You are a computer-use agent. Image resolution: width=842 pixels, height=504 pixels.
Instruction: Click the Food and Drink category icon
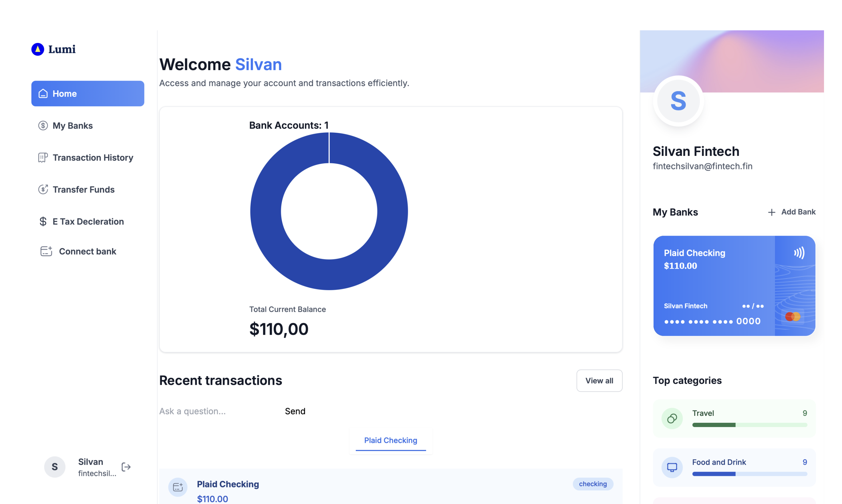[672, 467]
